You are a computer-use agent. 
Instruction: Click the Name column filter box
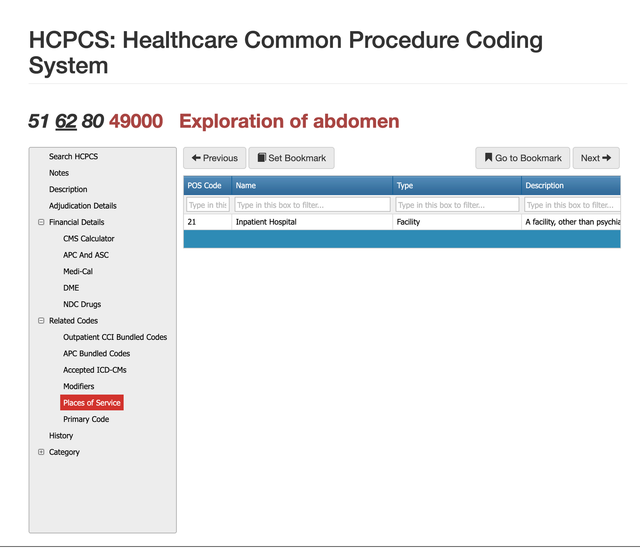click(312, 205)
